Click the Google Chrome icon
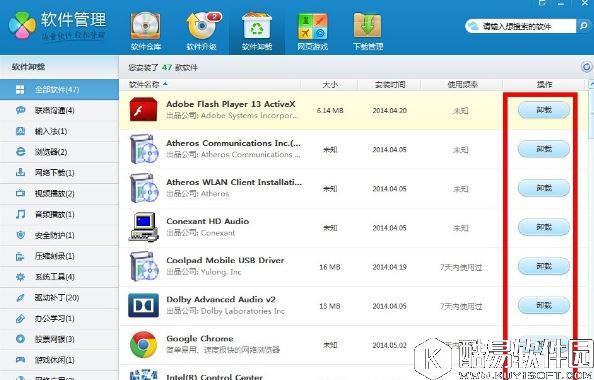Viewport: 594px width, 380px height. 143,345
